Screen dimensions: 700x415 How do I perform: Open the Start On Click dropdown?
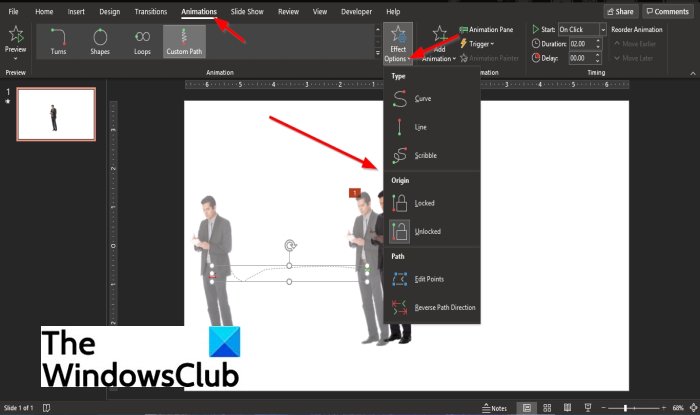click(603, 29)
